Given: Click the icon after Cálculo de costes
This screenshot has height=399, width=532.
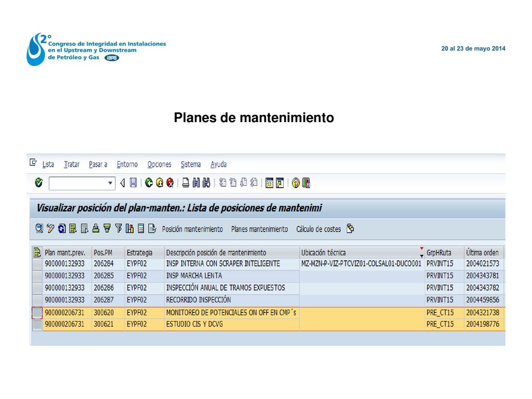Looking at the screenshot, I should 351,229.
